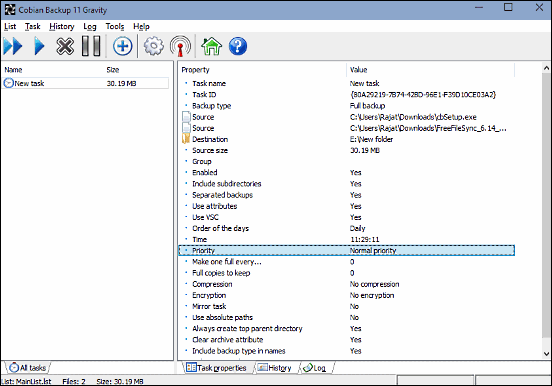The width and height of the screenshot is (552, 386).
Task: Click scrollbar up arrow in properties pane
Action: pos(546,68)
